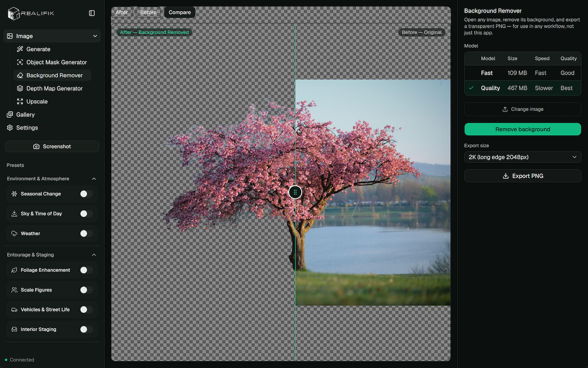Click the camera icon on Screenshot
The height and width of the screenshot is (368, 588).
[36, 146]
